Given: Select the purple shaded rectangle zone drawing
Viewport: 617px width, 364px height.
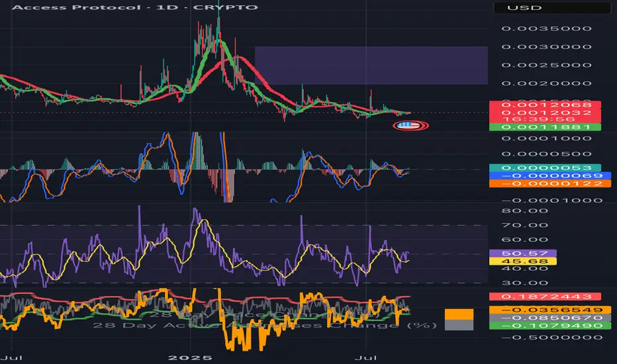Looking at the screenshot, I should pyautogui.click(x=371, y=66).
